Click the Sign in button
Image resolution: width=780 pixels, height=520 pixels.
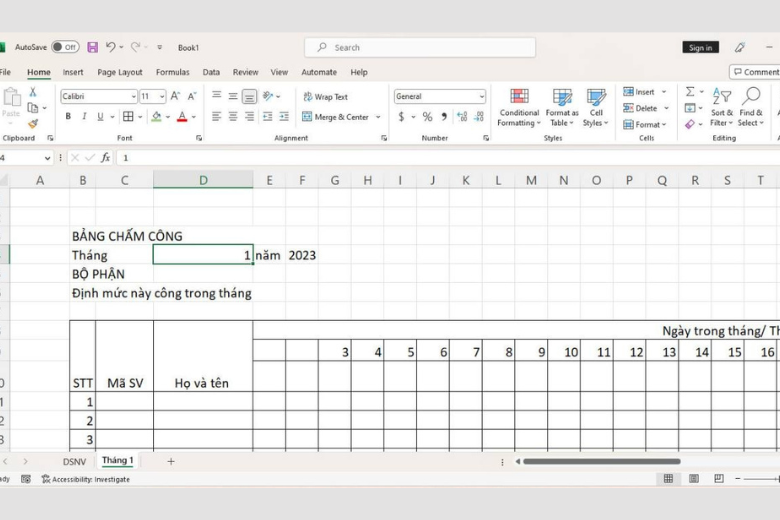(x=700, y=47)
